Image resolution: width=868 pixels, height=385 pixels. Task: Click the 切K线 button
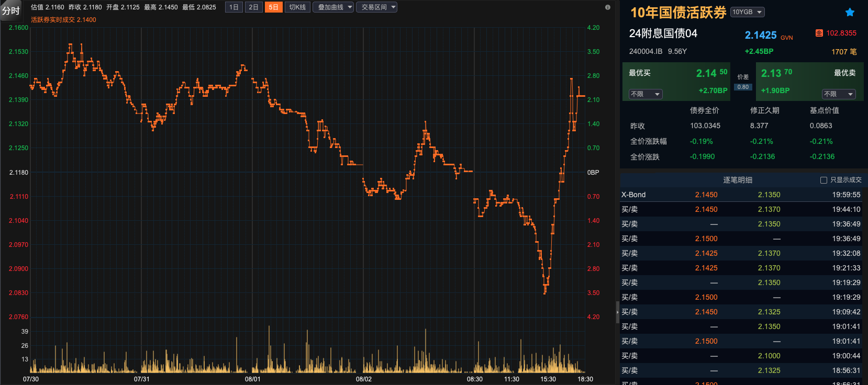297,7
